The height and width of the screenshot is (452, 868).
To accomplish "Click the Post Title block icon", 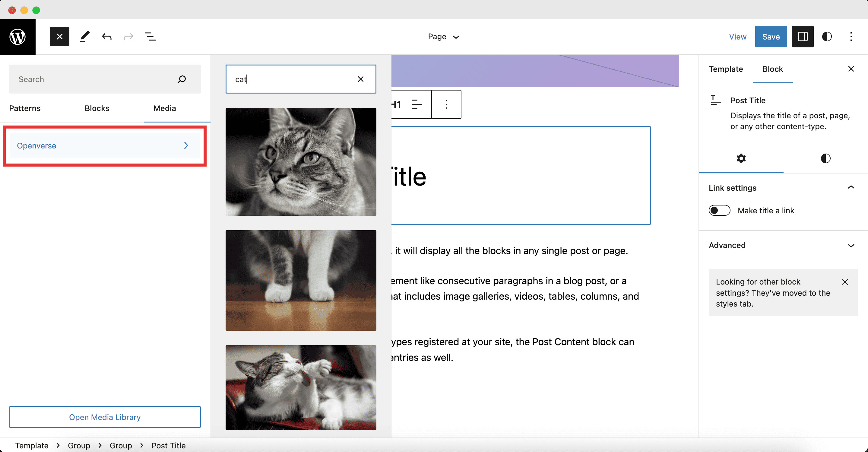I will click(x=715, y=100).
